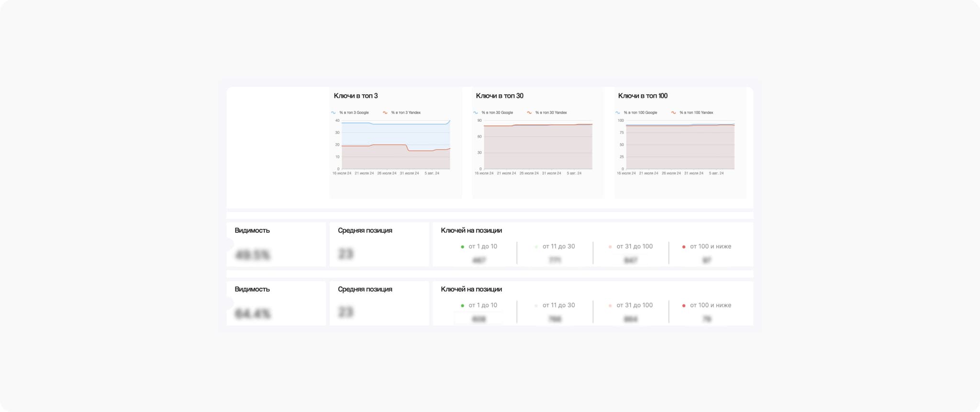Click the upper 'Видимость' card heading

pyautogui.click(x=252, y=230)
